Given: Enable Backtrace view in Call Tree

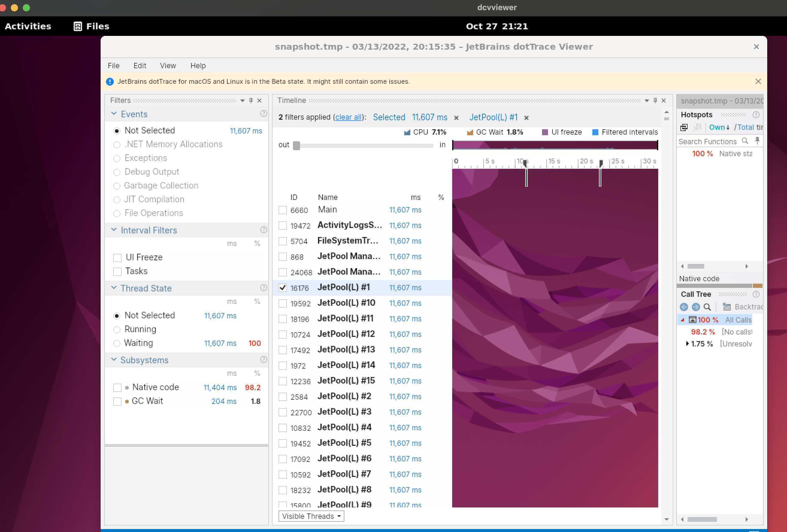Looking at the screenshot, I should click(x=727, y=307).
